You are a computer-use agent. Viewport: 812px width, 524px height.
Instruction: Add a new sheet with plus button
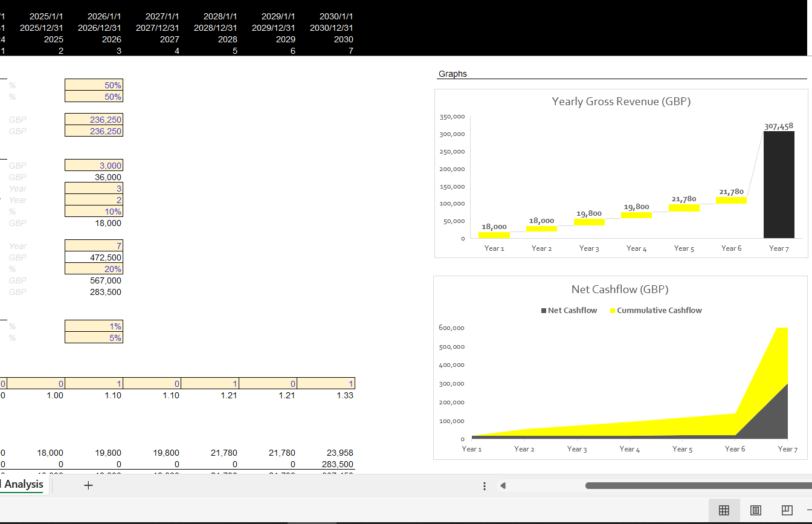(88, 485)
